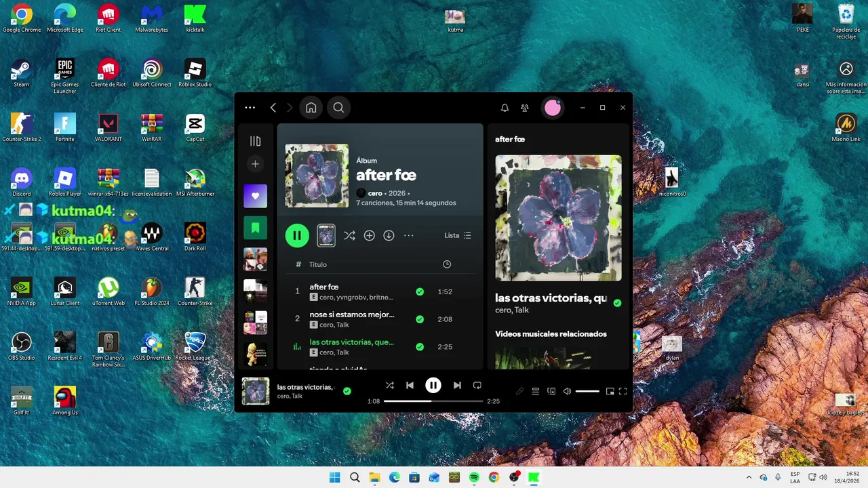Screen dimensions: 868x488
Task: Open the notifications bell in Spotify
Action: coord(505,108)
